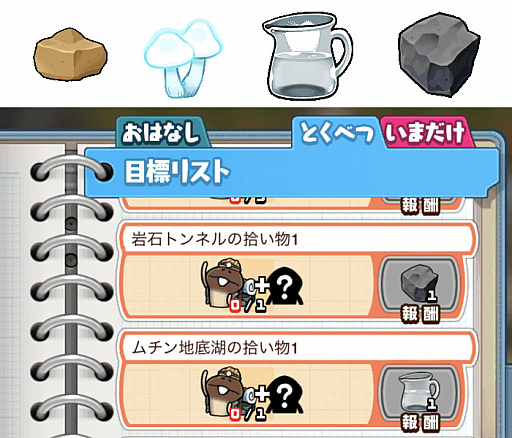
Task: Open the おはなし tab
Action: [x=162, y=133]
